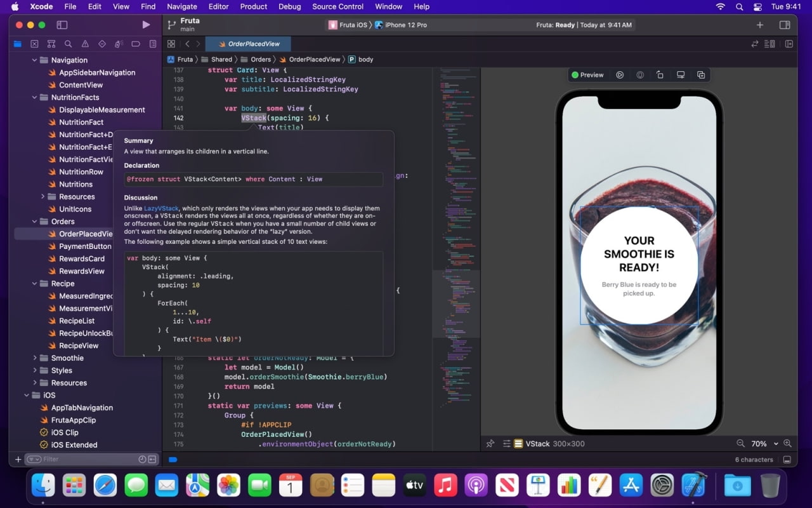The image size is (812, 508).
Task: Collapse the Orders folder in the navigator
Action: (36, 221)
